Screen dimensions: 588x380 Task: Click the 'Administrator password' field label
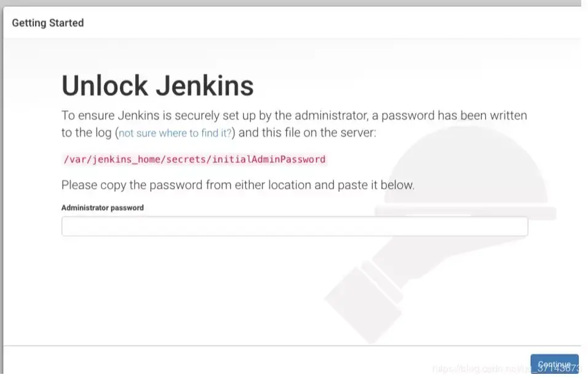(102, 208)
